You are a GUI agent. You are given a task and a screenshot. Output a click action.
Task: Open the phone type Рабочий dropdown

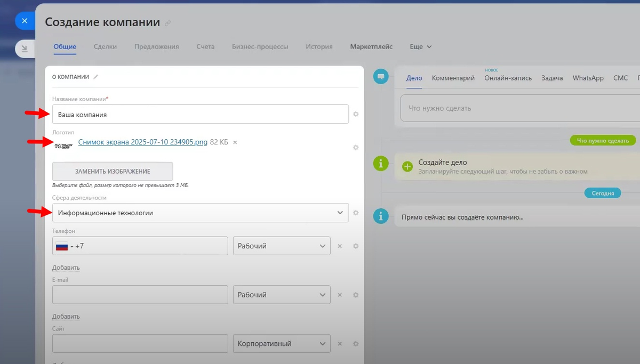click(x=282, y=246)
